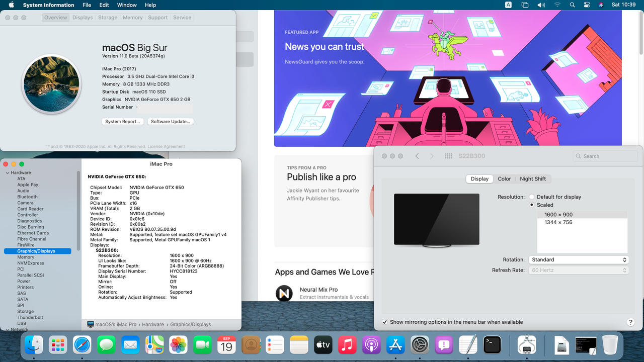This screenshot has width=644, height=362.
Task: Open Trash in the Dock
Action: pyautogui.click(x=610, y=345)
